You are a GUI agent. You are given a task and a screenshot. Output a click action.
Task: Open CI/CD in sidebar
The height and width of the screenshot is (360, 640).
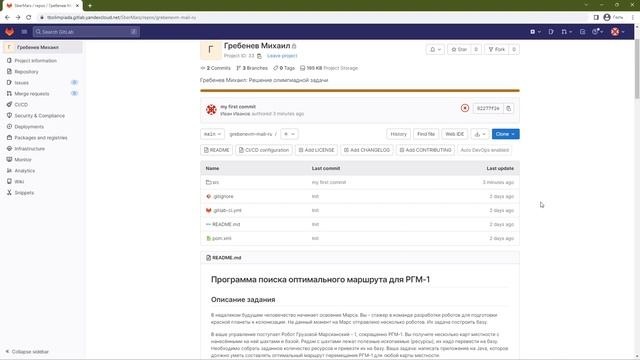click(x=21, y=104)
